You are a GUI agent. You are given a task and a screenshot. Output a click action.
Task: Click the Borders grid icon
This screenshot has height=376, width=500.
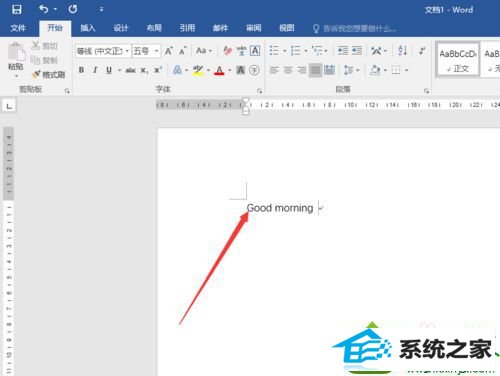pos(396,70)
